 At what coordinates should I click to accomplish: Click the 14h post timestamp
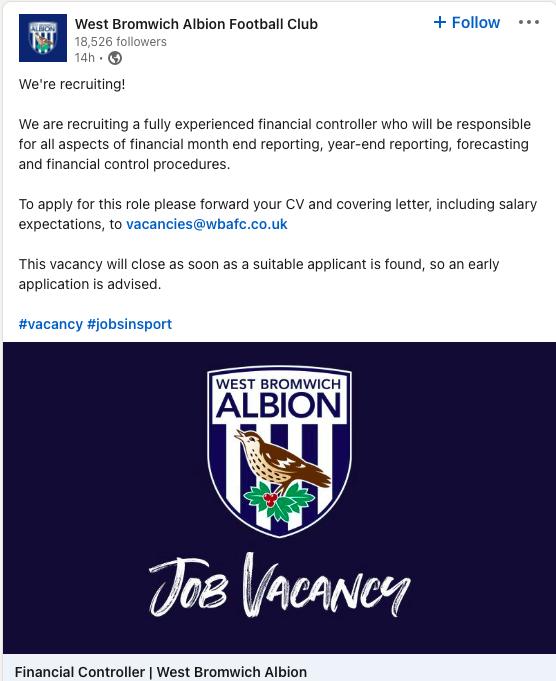point(84,58)
